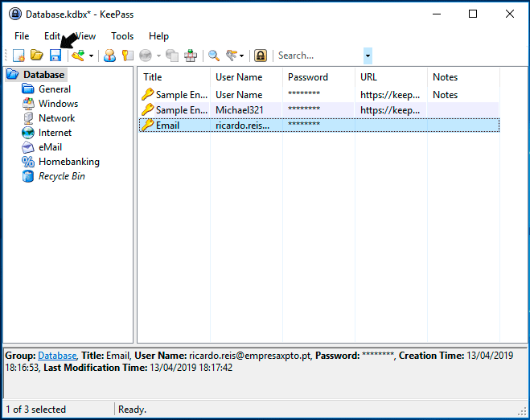Screen dimensions: 530x420
Task: Click the Perform Auto-Type icon
Action: 191,56
